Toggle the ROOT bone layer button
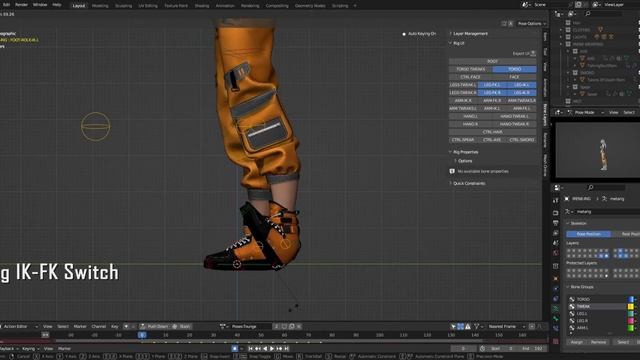 493,61
